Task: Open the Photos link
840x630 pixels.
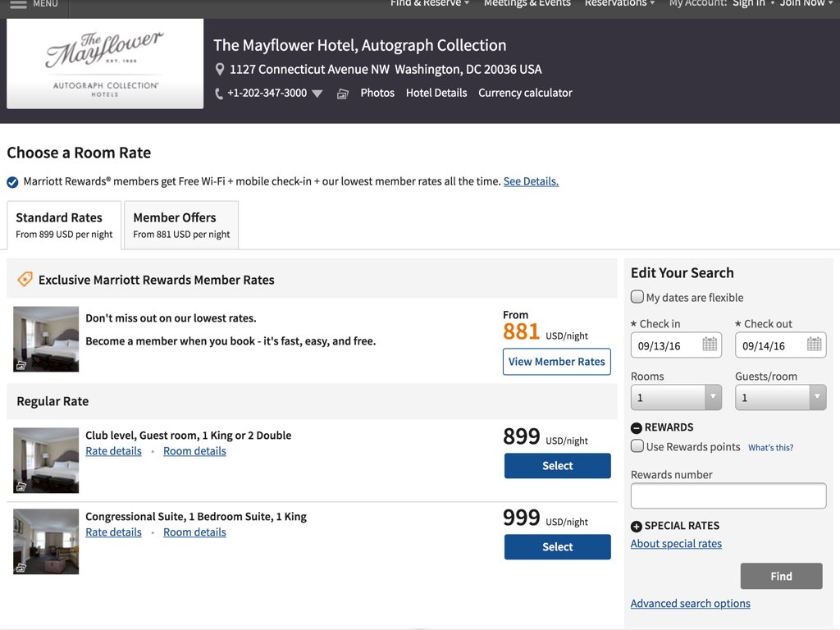Action: [x=377, y=94]
